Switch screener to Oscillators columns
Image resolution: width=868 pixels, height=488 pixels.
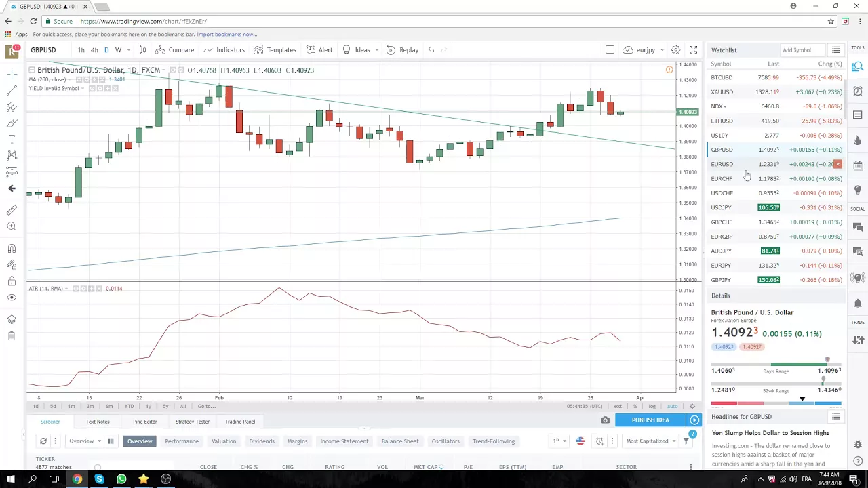tap(446, 441)
